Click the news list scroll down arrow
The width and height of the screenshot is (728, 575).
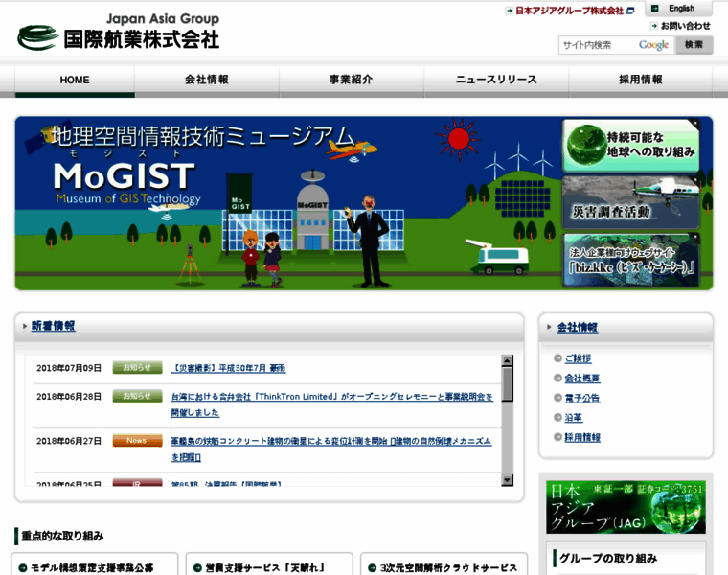[507, 480]
